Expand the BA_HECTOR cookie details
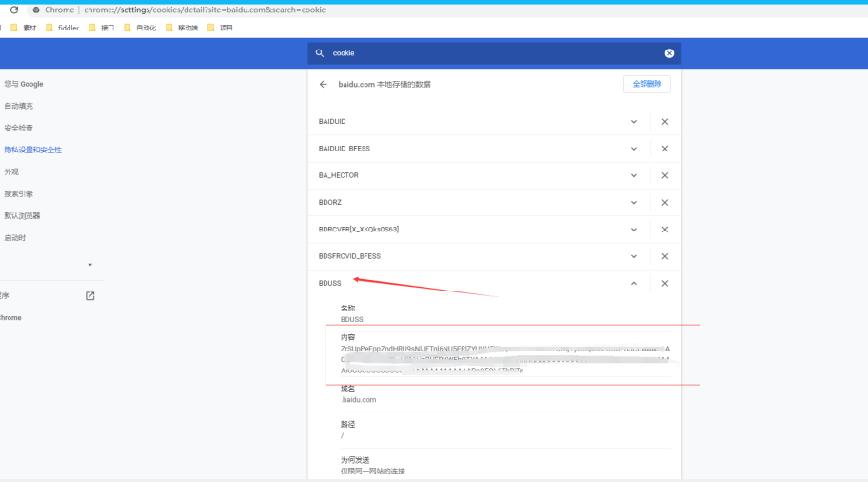Viewport: 868px width, 482px height. [633, 175]
